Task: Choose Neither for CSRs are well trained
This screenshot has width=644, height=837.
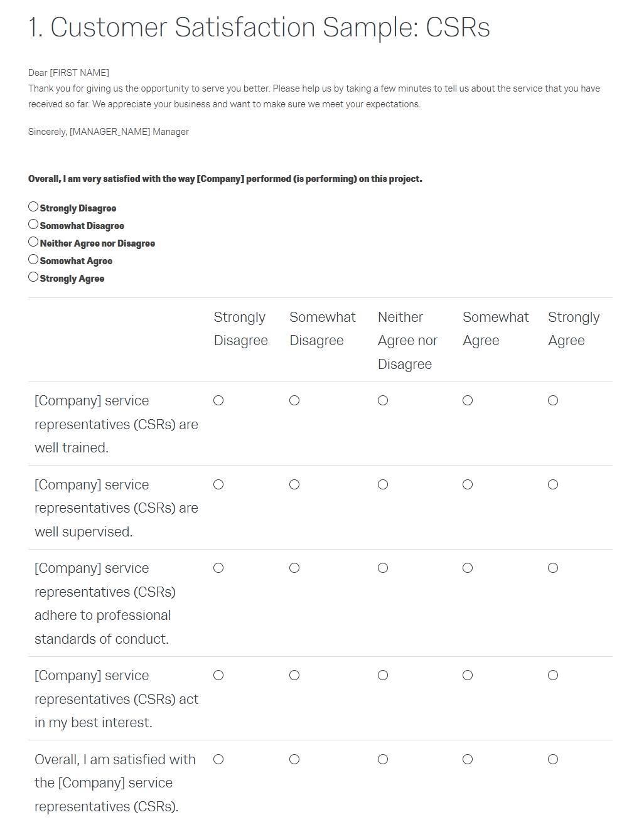Action: (383, 400)
